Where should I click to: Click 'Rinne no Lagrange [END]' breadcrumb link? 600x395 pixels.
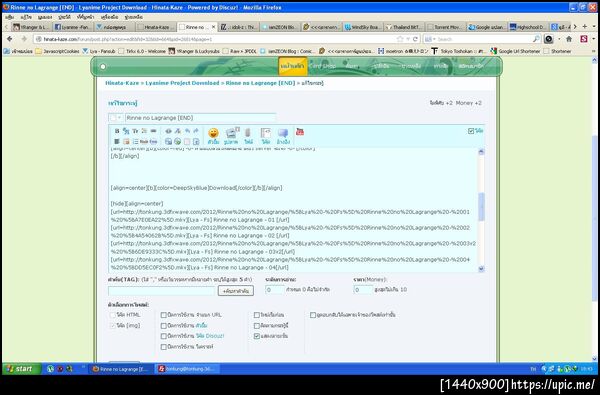tap(260, 83)
